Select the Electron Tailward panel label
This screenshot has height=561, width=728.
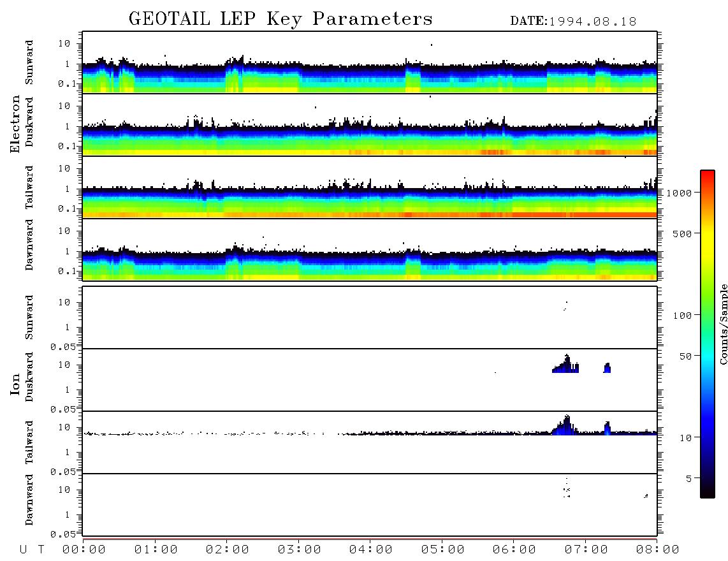point(29,187)
